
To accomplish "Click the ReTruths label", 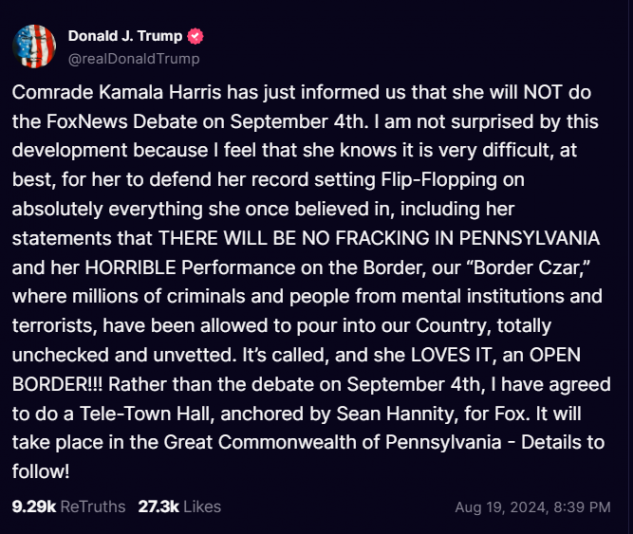I will [x=93, y=507].
